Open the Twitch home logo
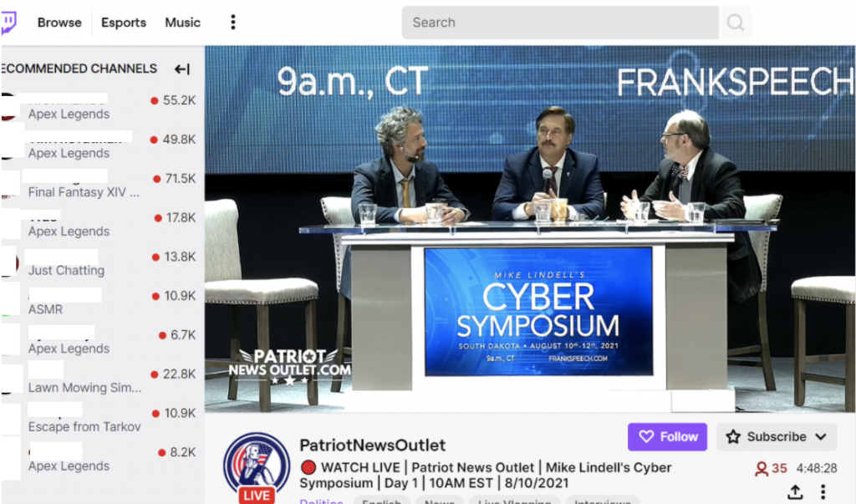 (x=8, y=23)
